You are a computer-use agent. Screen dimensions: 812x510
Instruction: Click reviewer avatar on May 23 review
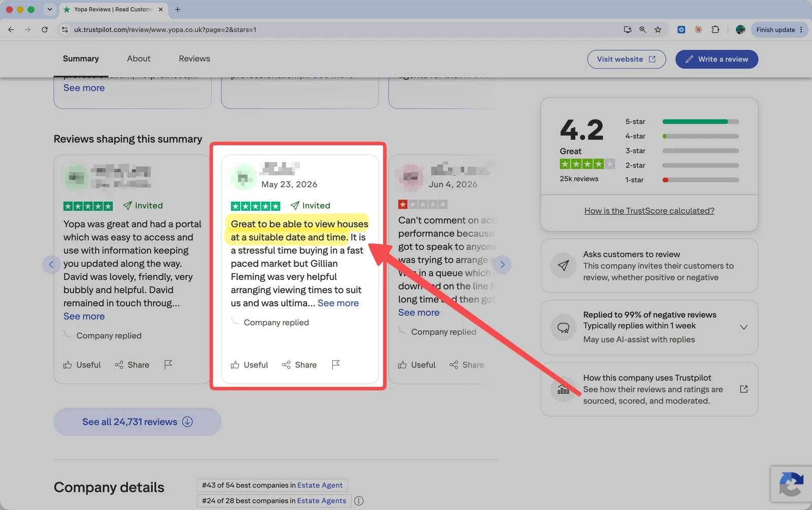tap(243, 177)
